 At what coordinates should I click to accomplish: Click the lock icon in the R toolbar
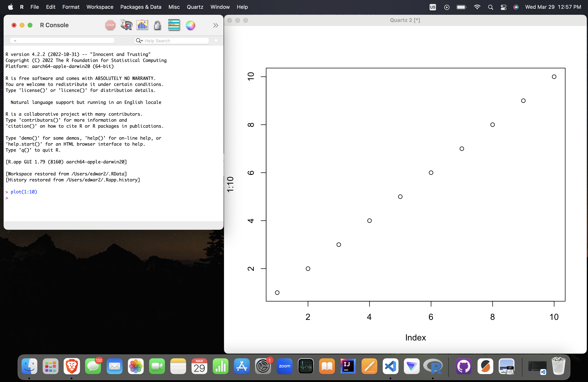[157, 25]
